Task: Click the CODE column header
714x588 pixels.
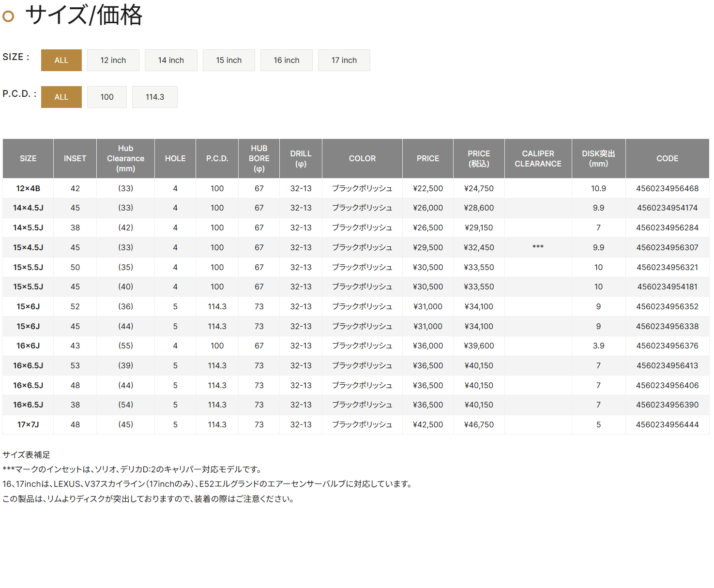Action: pyautogui.click(x=667, y=158)
